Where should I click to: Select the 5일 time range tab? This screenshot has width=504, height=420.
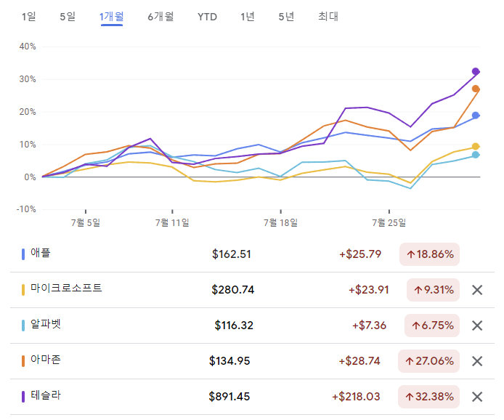pos(68,17)
